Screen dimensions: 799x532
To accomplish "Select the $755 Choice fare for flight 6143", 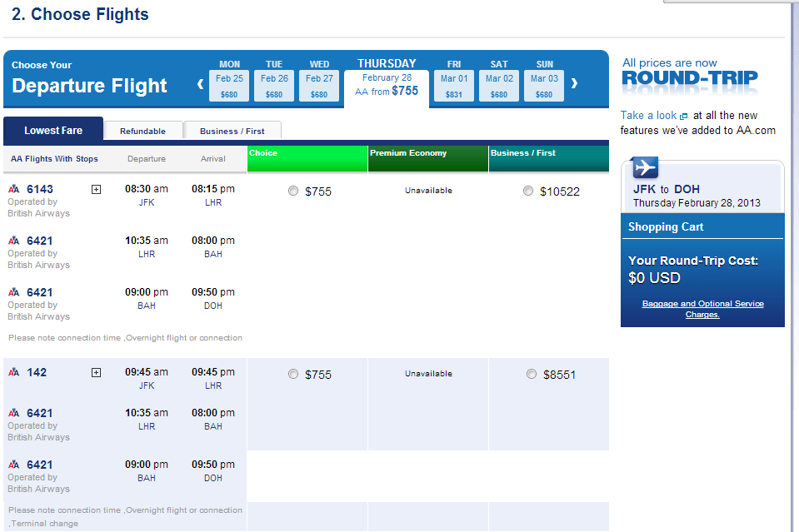I will [293, 191].
